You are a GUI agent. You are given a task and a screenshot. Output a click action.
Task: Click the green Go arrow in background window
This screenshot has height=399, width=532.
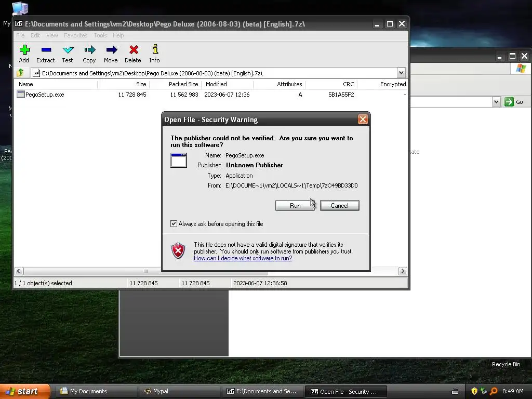pos(509,102)
